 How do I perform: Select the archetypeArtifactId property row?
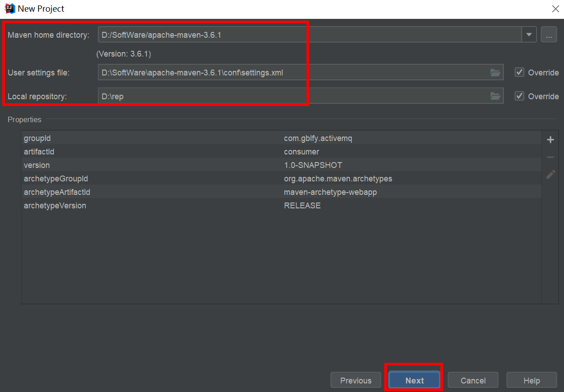coord(281,192)
